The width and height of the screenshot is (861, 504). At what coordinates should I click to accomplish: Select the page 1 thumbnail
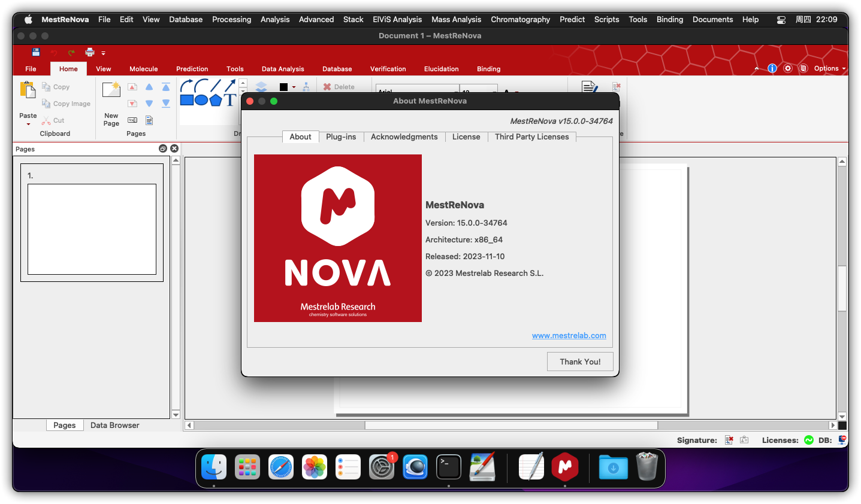pos(92,229)
